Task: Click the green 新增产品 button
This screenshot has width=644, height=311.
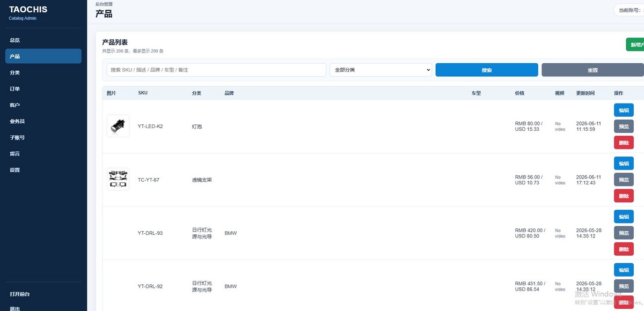Action: click(x=635, y=45)
